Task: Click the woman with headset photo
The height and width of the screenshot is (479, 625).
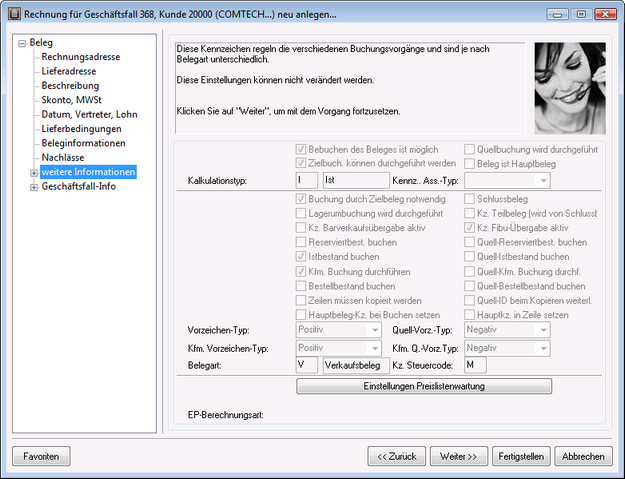Action: pyautogui.click(x=570, y=88)
